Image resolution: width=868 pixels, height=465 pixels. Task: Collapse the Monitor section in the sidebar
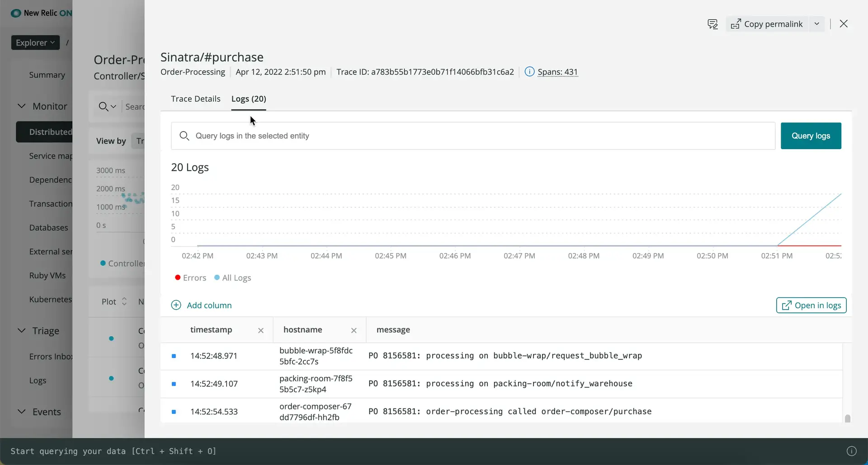[x=21, y=106]
